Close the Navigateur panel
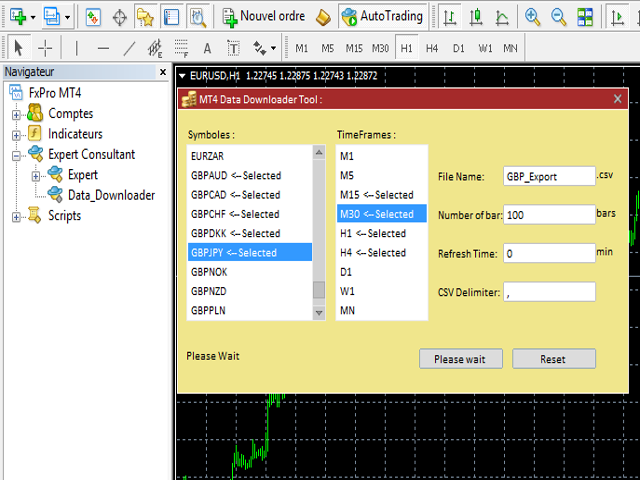 tap(163, 72)
